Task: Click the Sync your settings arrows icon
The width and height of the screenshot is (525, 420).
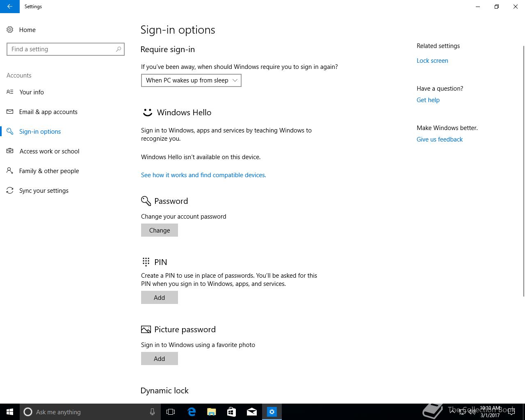Action: (x=10, y=190)
